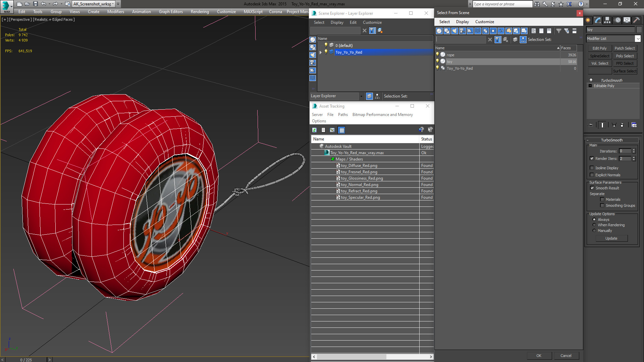Open the Utilities hammer panel tab
The image size is (644, 362).
click(x=636, y=20)
